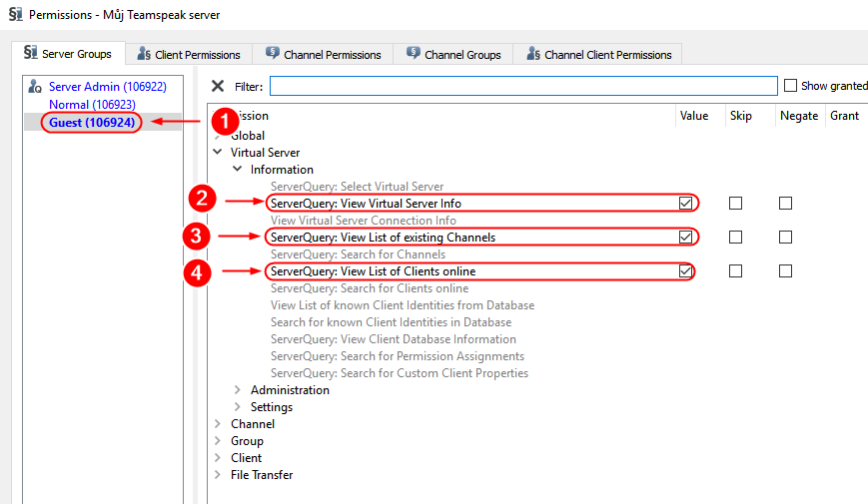
Task: Expand the Settings subsection
Action: click(237, 406)
